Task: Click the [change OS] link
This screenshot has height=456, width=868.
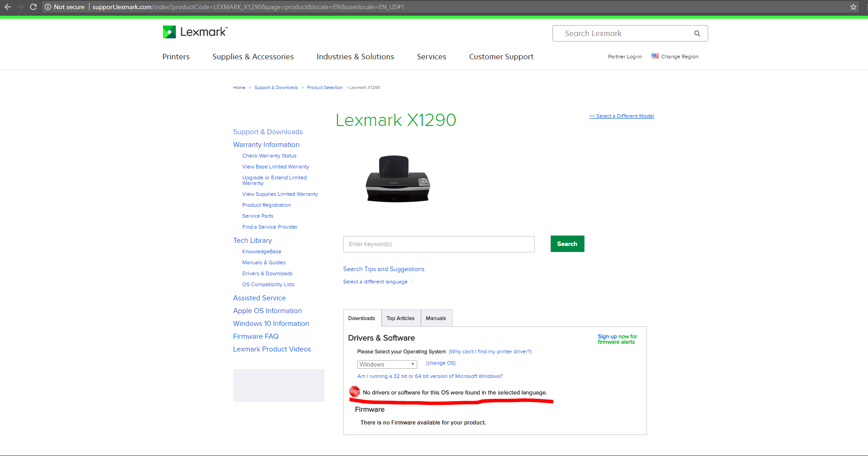Action: coord(441,363)
